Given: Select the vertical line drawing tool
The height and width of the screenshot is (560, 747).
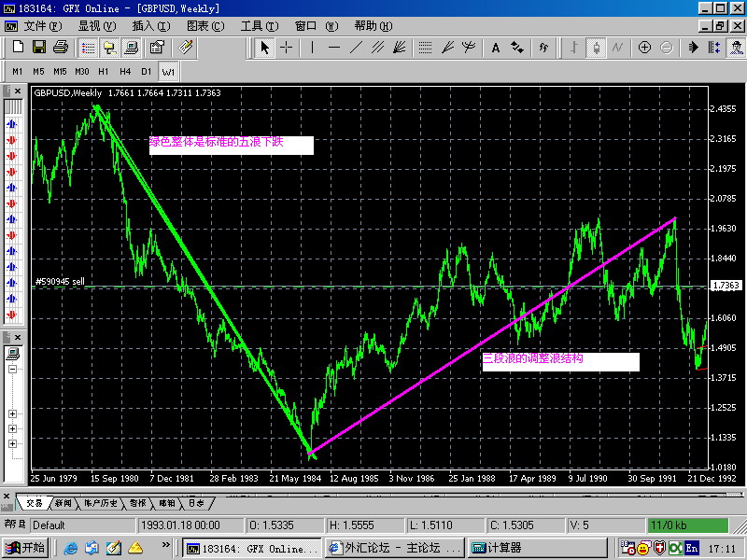Looking at the screenshot, I should 312,47.
